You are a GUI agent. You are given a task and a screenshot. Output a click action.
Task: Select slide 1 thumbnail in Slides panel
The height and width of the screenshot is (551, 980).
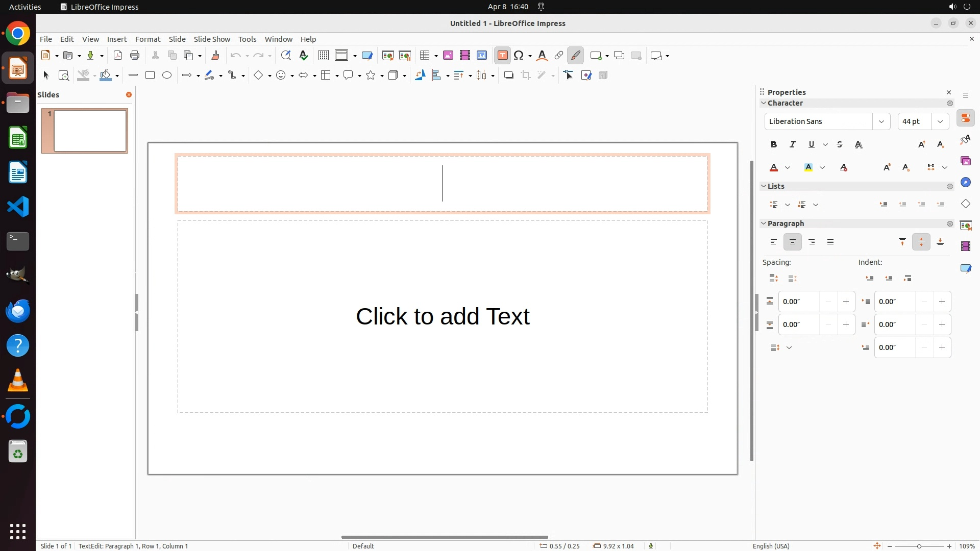pyautogui.click(x=90, y=131)
